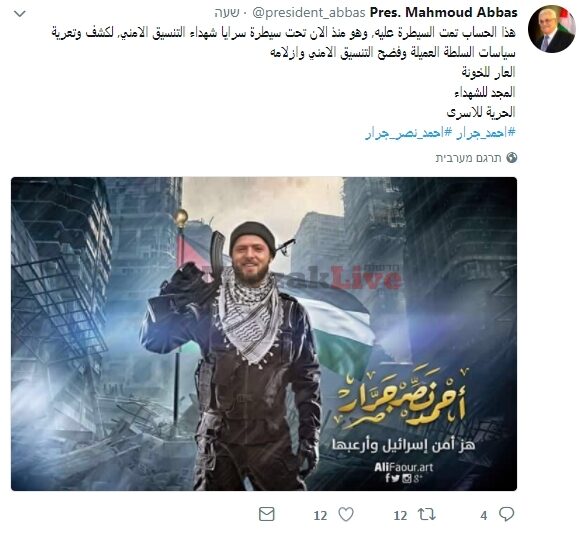Click the Pres. Mahmoud Abbas display name
This screenshot has height=534, width=584.
[443, 13]
